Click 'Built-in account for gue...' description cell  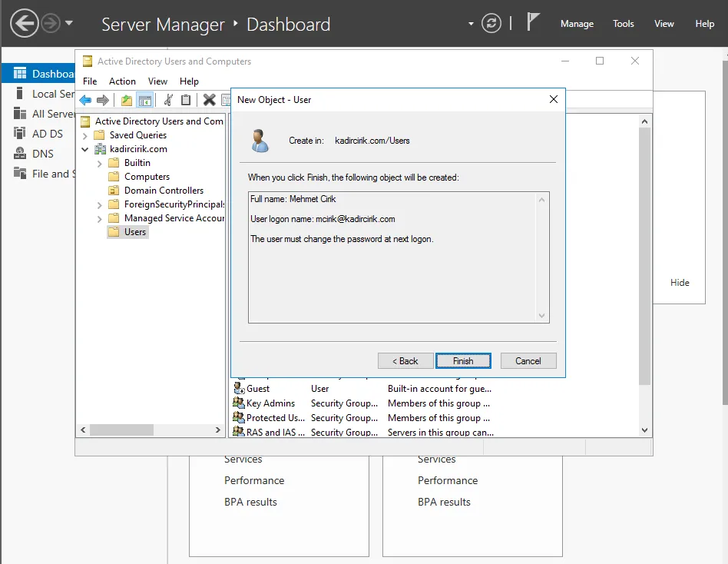click(x=440, y=388)
